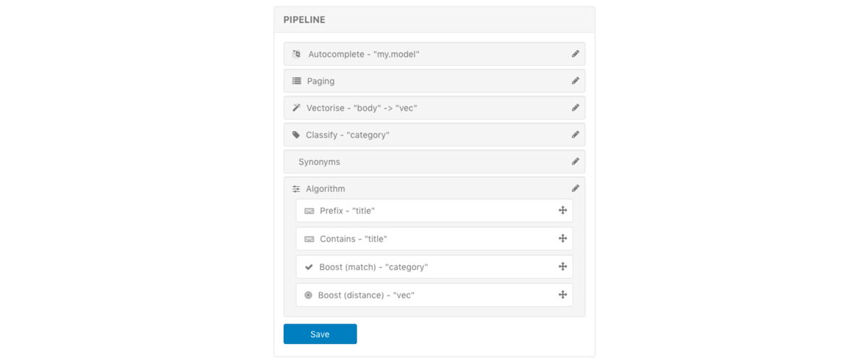Image resolution: width=868 pixels, height=362 pixels.
Task: Click the move handle on the Contains "title" row
Action: (x=563, y=238)
